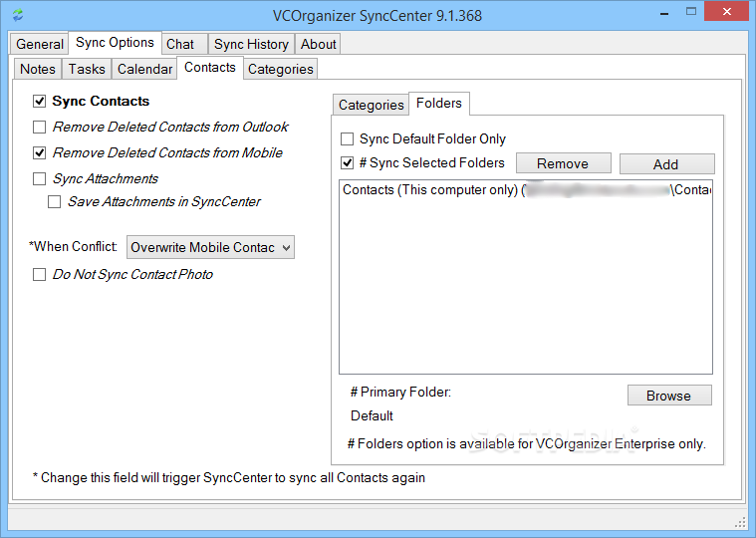Image resolution: width=756 pixels, height=538 pixels.
Task: Click the Default primary folder value
Action: [372, 415]
